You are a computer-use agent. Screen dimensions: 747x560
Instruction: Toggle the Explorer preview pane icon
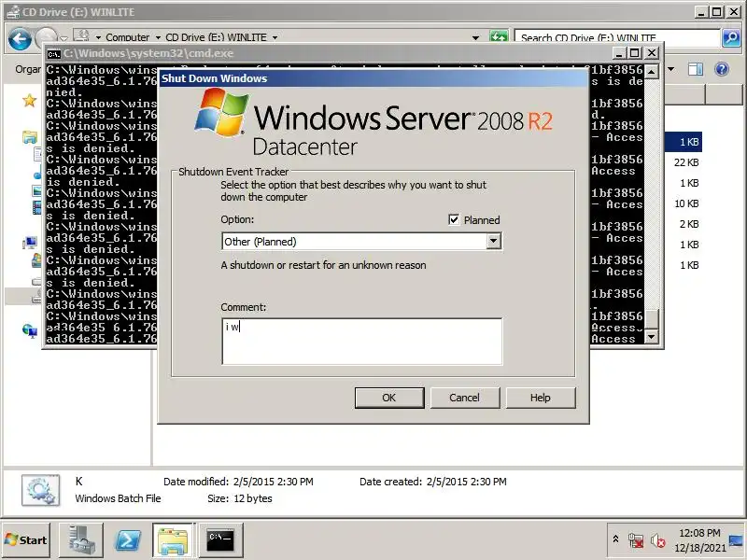click(696, 69)
